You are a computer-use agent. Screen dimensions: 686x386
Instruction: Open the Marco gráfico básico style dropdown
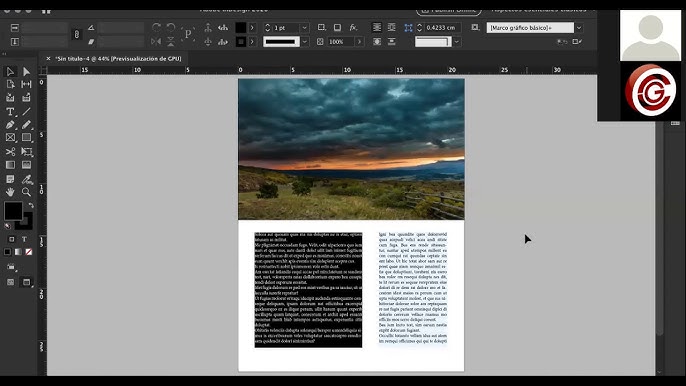tap(579, 28)
